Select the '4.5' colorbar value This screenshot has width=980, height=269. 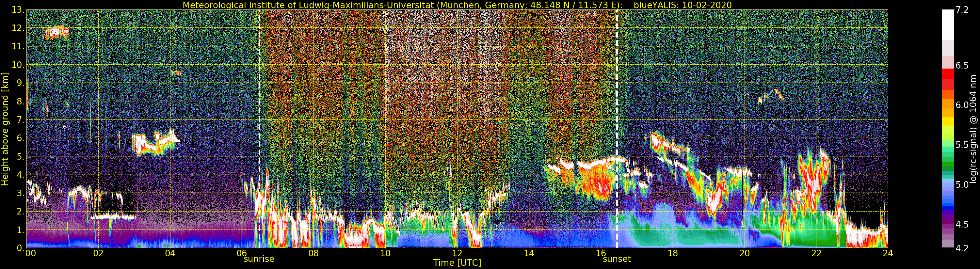click(962, 224)
